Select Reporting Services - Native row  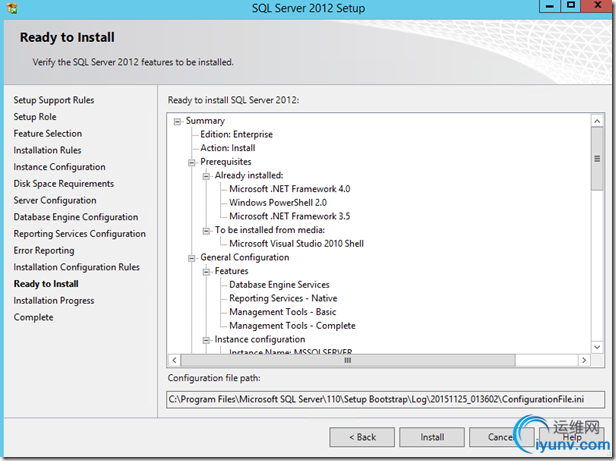283,298
